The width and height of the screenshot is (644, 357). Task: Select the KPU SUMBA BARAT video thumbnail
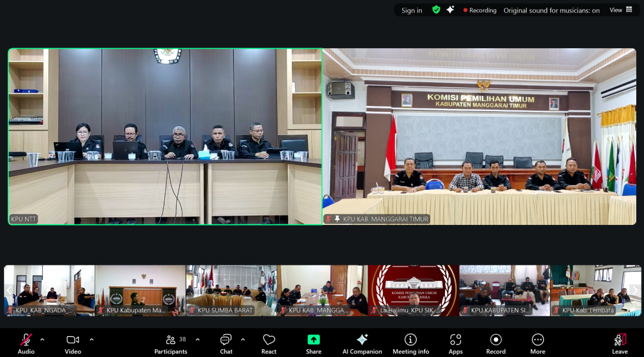coord(231,290)
